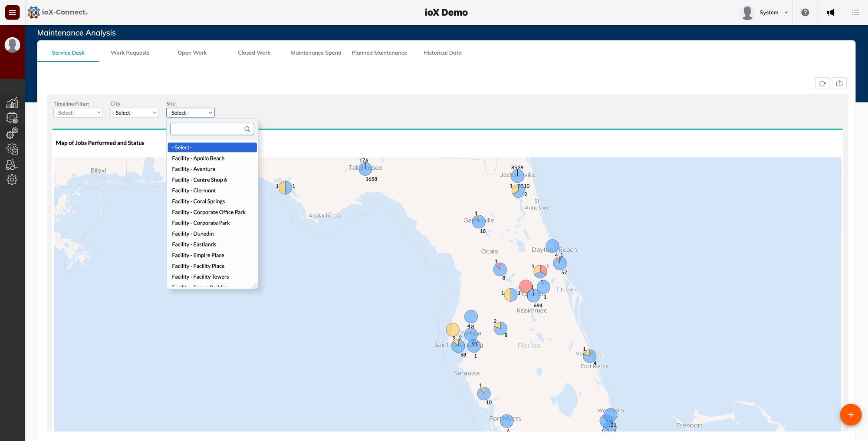Open the announcements megaphone icon
This screenshot has width=868, height=441.
[x=830, y=13]
